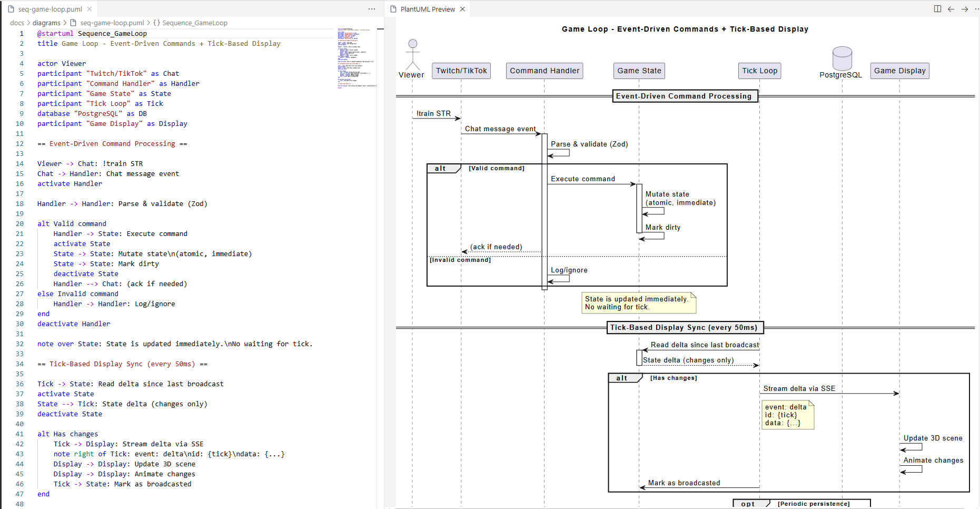The image size is (980, 509).
Task: Click 'Execute command' message label
Action: 583,179
